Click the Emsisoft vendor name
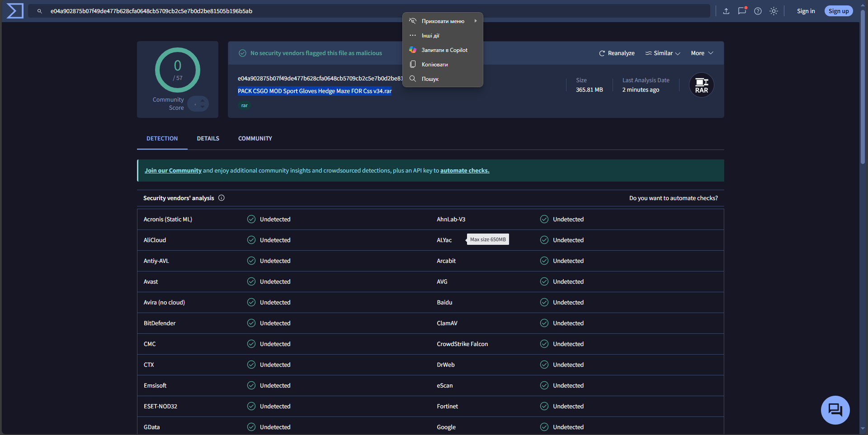 tap(155, 385)
